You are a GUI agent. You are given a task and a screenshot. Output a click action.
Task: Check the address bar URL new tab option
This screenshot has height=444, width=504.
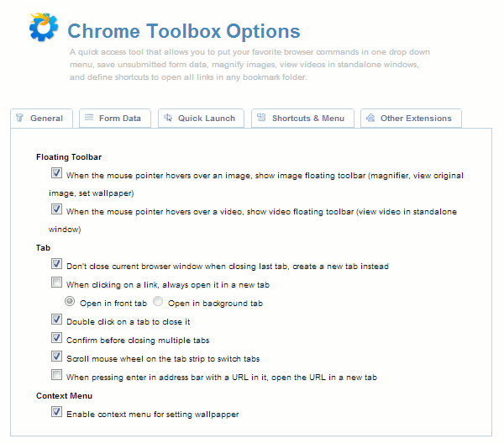pos(56,377)
